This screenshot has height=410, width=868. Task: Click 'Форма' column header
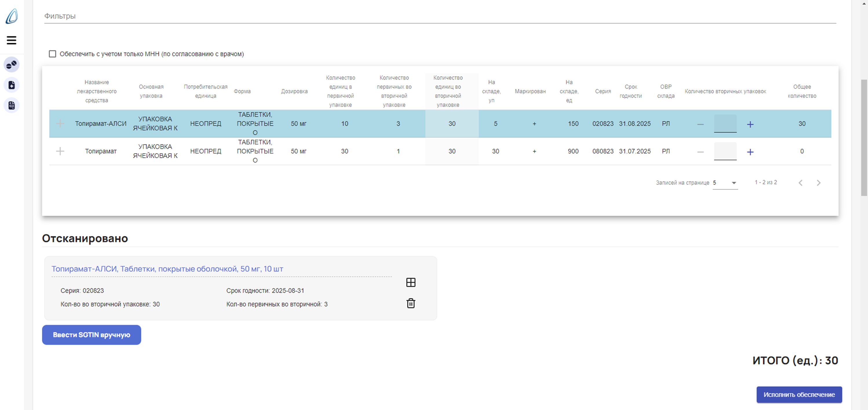pos(242,91)
